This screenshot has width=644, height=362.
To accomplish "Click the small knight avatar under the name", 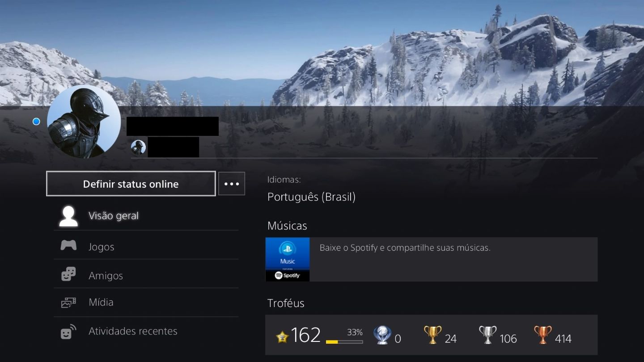I will 138,147.
